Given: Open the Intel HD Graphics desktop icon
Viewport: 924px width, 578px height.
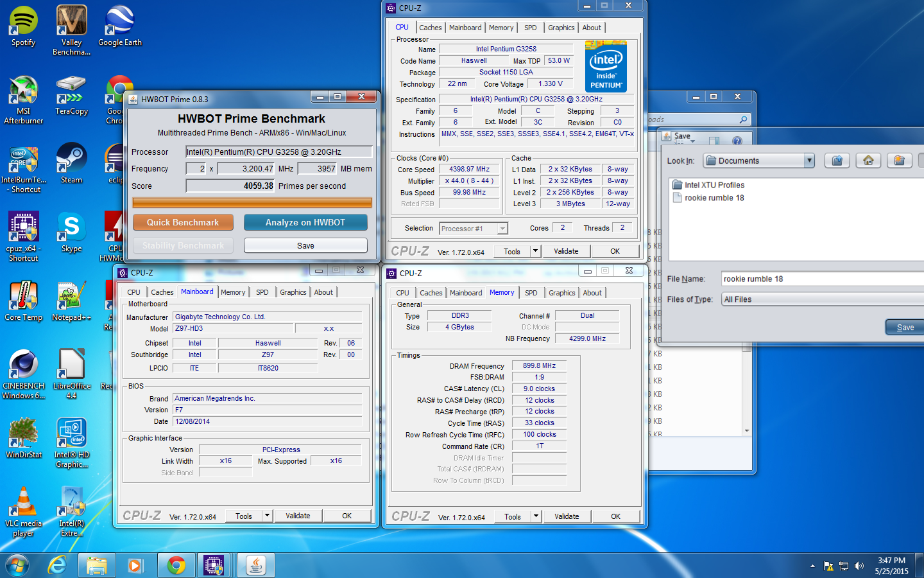Looking at the screenshot, I should (x=71, y=443).
